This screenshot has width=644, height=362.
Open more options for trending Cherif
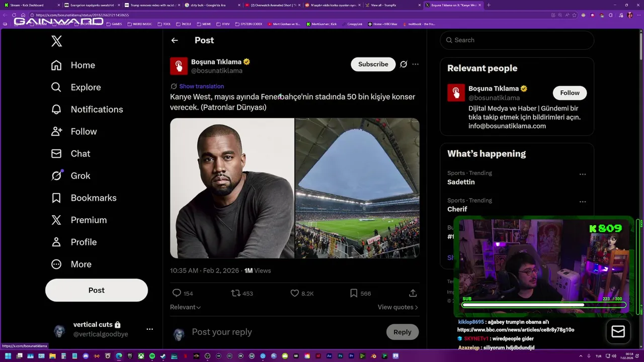point(583,202)
